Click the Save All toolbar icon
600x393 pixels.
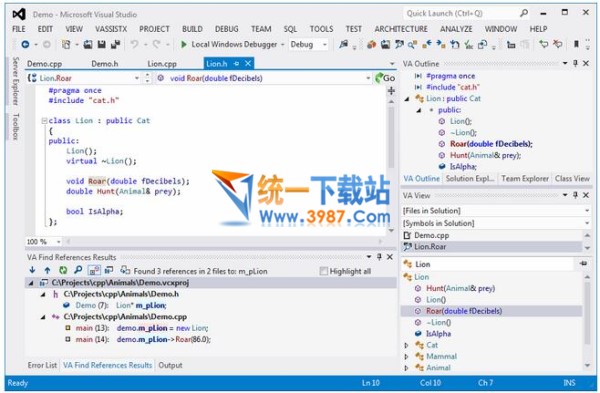115,45
